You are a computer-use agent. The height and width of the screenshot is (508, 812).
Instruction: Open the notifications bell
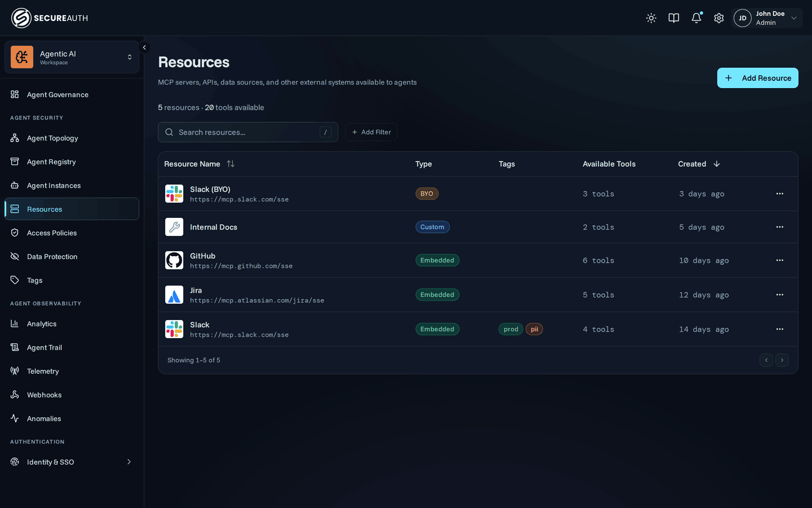point(696,18)
